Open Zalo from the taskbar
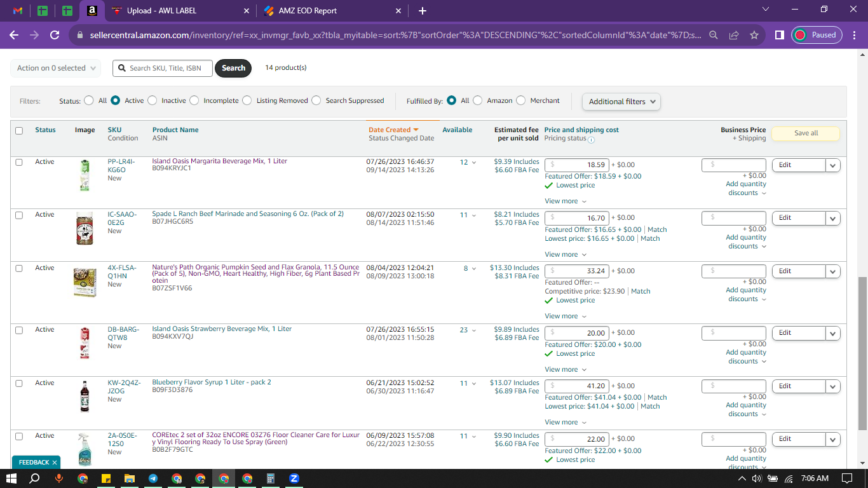Image resolution: width=868 pixels, height=488 pixels. (294, 478)
